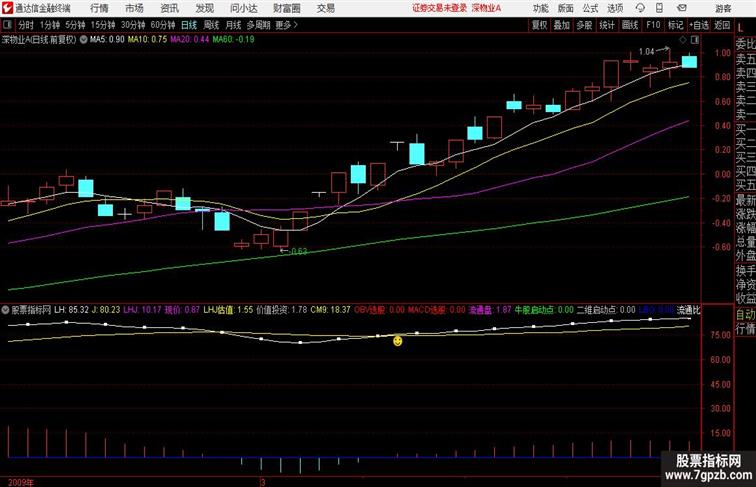Open the 版面 menu
Screen dimensions: 756x487
pyautogui.click(x=566, y=8)
